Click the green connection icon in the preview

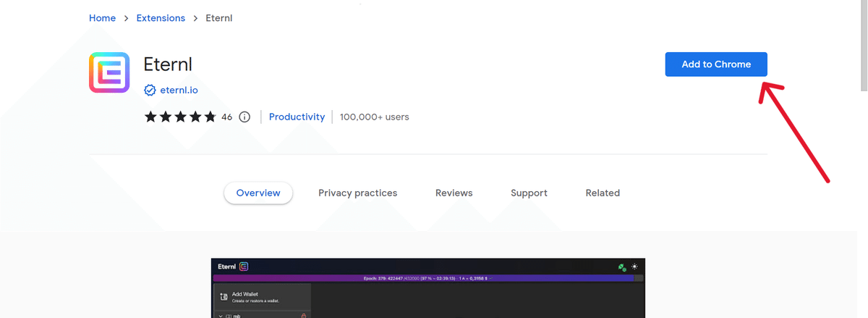click(621, 267)
